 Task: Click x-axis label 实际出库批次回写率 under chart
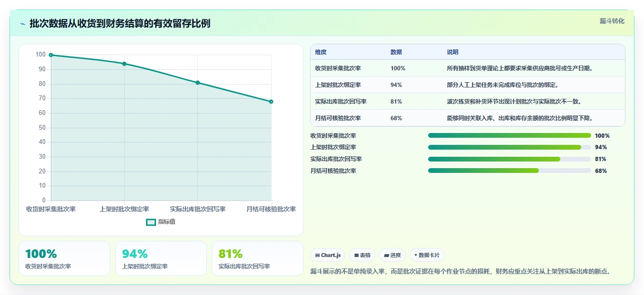[198, 209]
